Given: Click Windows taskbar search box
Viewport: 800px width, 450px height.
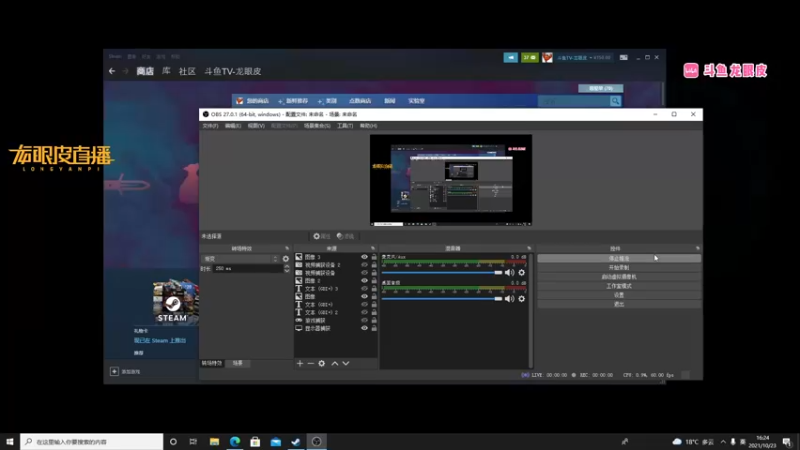Looking at the screenshot, I should click(92, 441).
